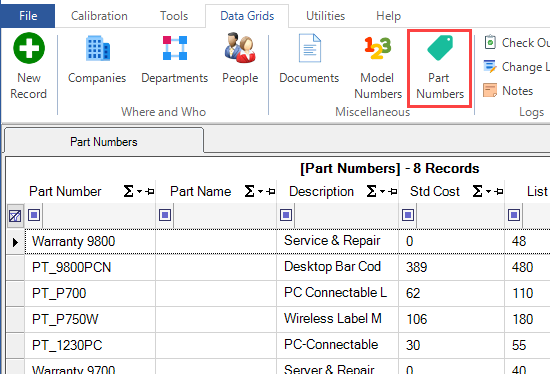
Task: Sort by Part Name column header
Action: click(x=201, y=192)
